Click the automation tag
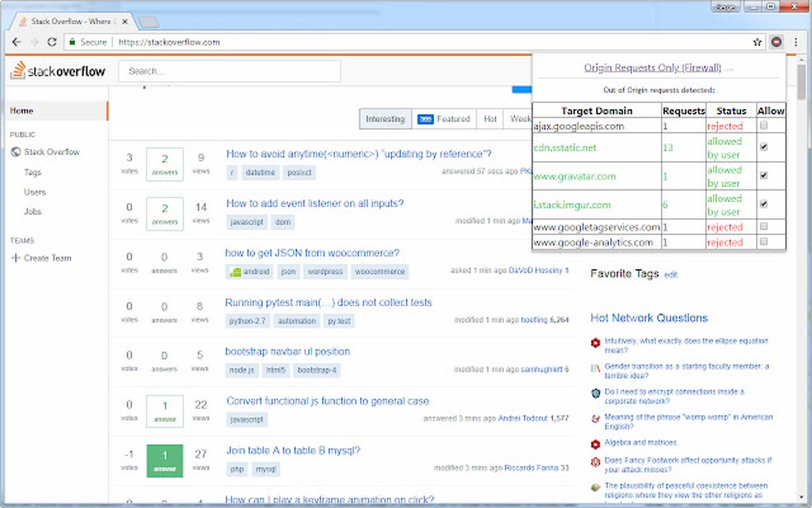This screenshot has height=508, width=812. coord(297,321)
